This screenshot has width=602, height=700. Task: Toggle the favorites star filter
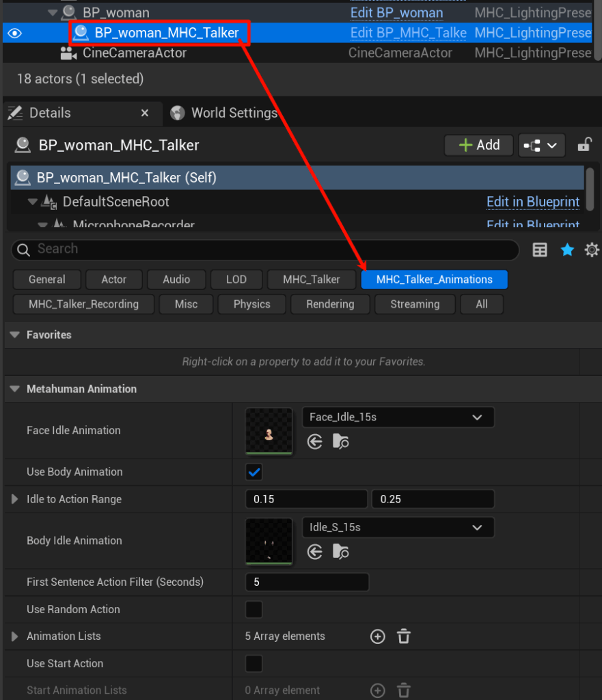coord(567,250)
